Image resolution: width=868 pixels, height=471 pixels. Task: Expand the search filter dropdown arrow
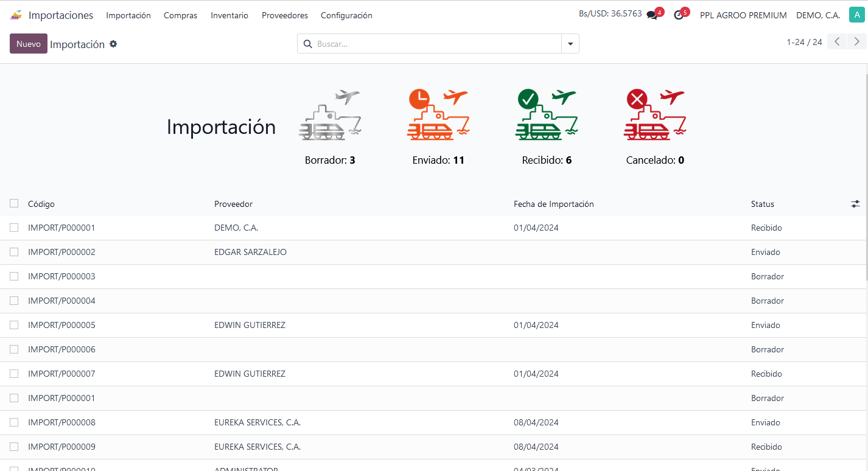click(x=570, y=44)
